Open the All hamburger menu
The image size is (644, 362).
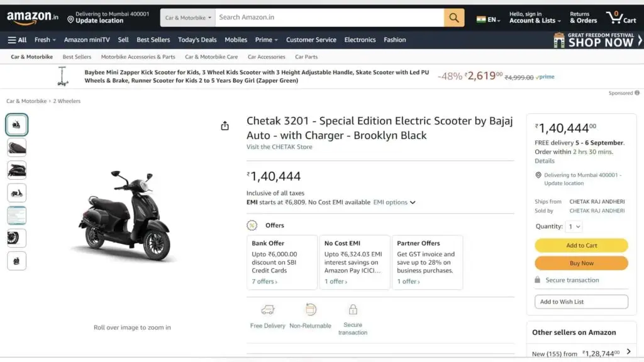click(x=17, y=40)
